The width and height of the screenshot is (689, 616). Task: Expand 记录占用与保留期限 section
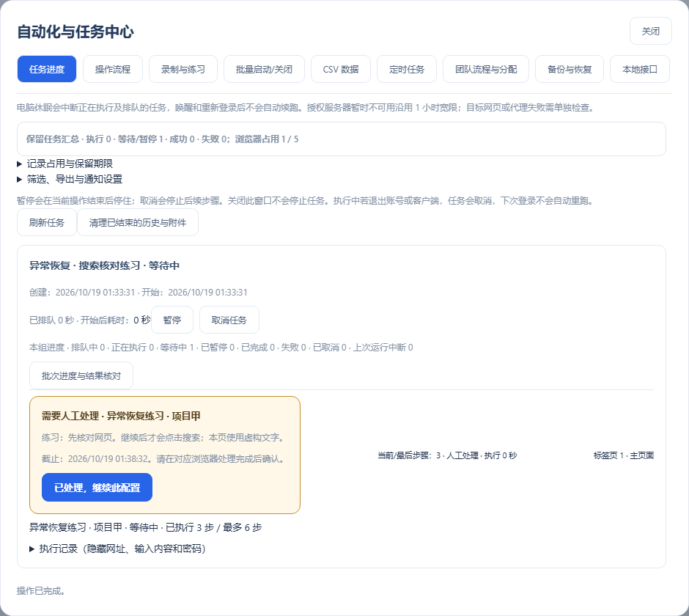[x=65, y=164]
